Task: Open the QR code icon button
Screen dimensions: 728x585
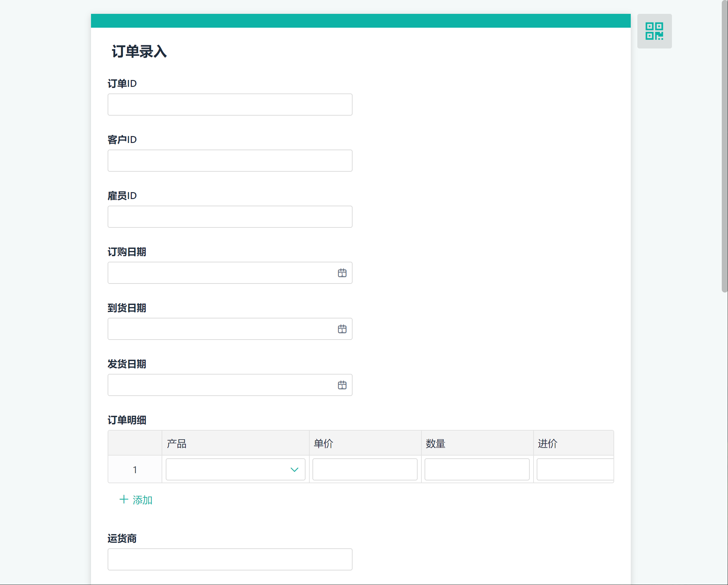Action: click(654, 31)
